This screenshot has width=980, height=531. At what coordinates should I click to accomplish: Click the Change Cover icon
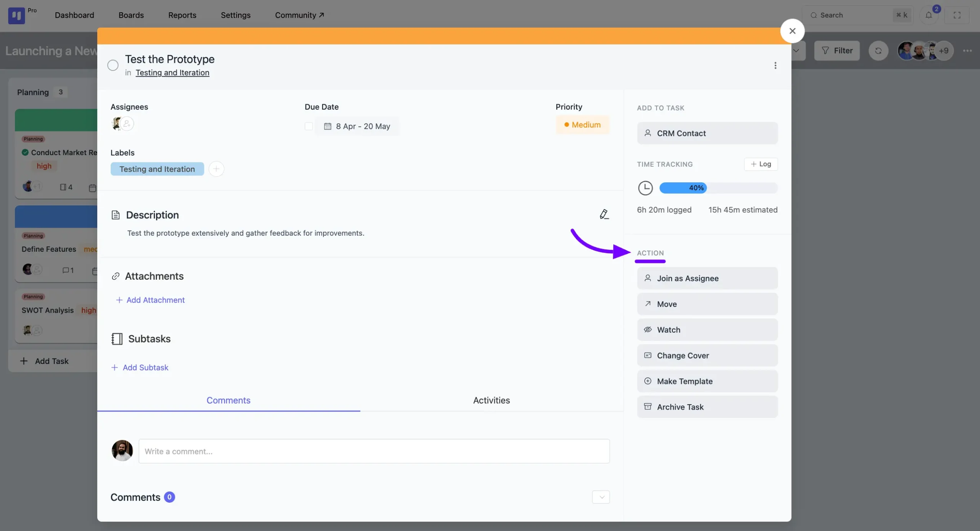[x=647, y=355]
